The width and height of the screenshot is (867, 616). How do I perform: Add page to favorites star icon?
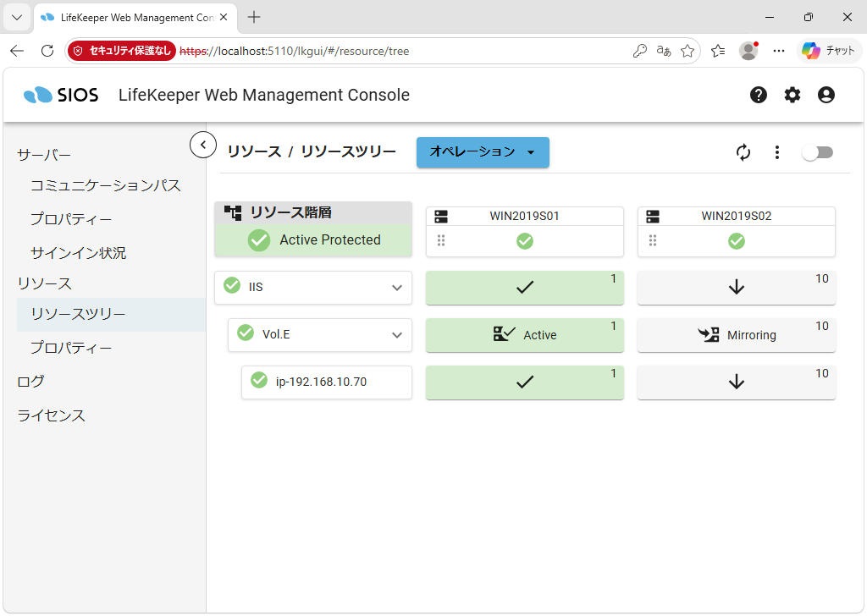pos(688,51)
